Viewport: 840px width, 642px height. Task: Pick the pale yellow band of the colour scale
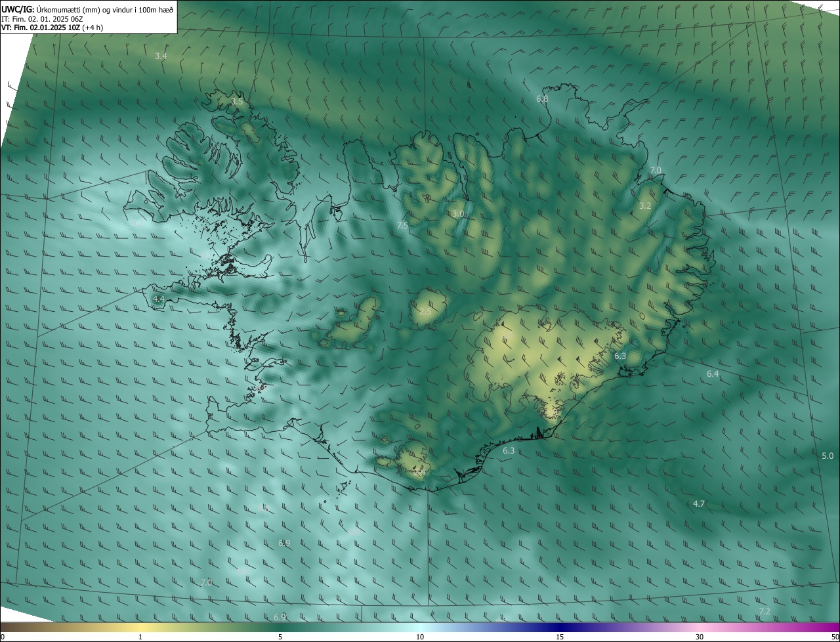(x=140, y=628)
